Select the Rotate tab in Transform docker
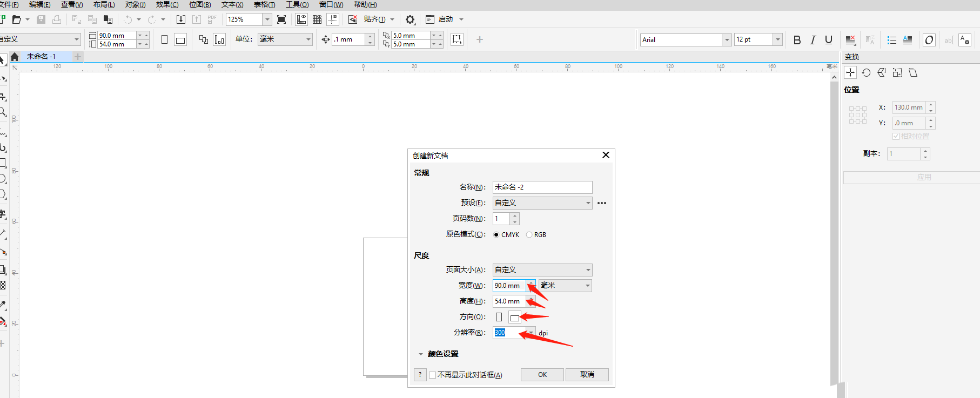Image resolution: width=980 pixels, height=398 pixels. point(866,72)
